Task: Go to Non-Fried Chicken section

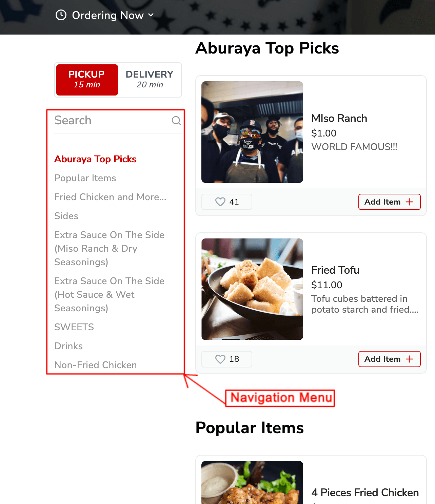Action: 96,365
